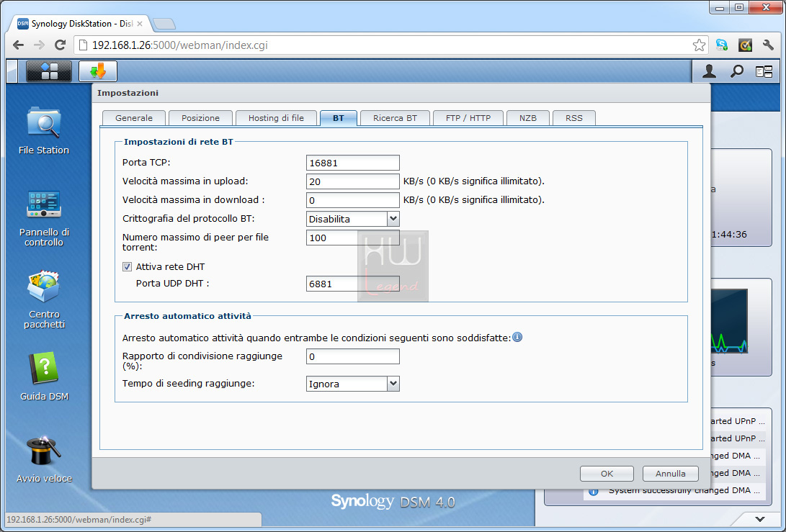Click the maximum download speed field

coord(353,200)
